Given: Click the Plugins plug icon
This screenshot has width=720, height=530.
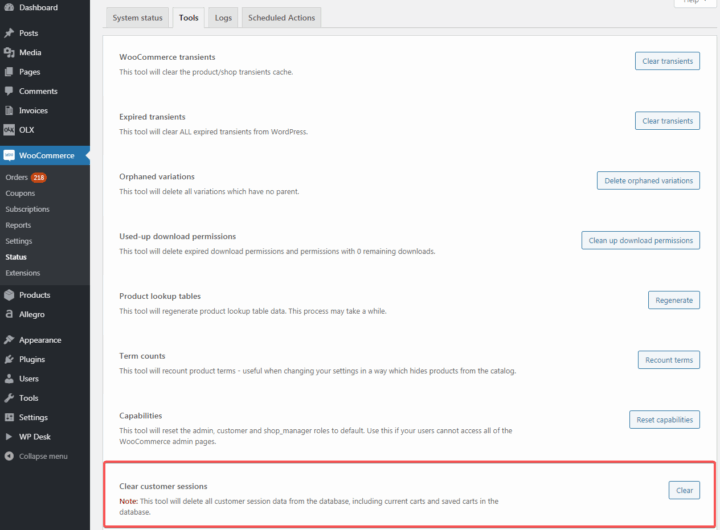Looking at the screenshot, I should pos(9,359).
